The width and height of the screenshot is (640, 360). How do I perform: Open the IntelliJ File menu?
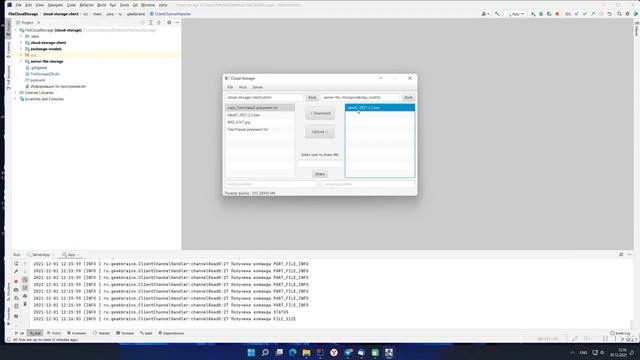(x=18, y=5)
